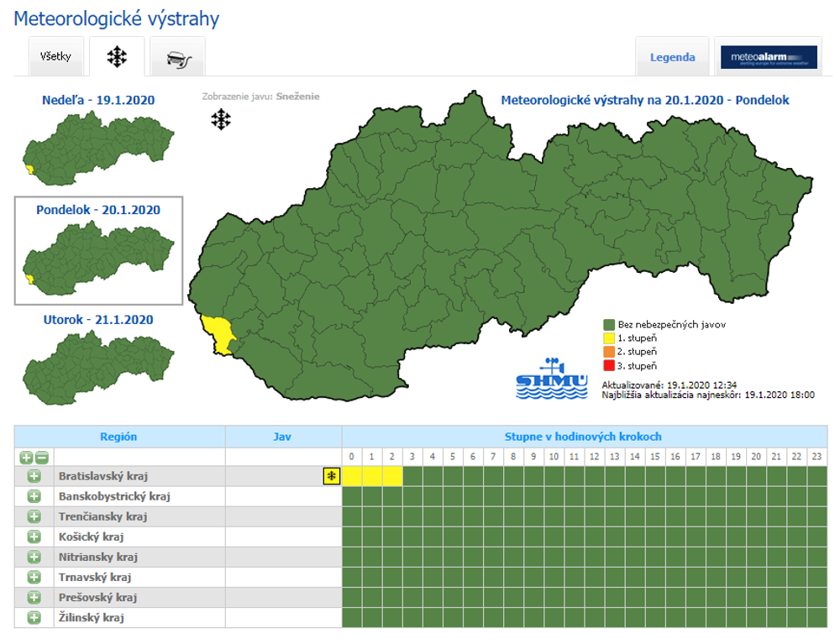The image size is (840, 644).
Task: Expand the Žilinský kraj row
Action: [34, 617]
